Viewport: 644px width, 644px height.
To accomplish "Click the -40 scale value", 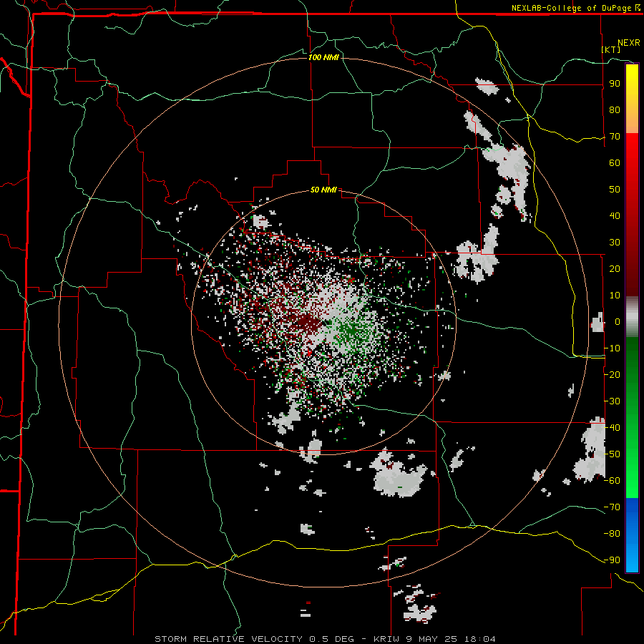I will click(612, 428).
